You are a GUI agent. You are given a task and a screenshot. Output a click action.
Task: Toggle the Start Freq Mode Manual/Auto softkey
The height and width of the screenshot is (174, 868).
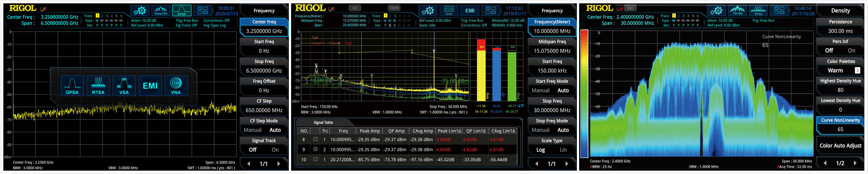(x=552, y=86)
